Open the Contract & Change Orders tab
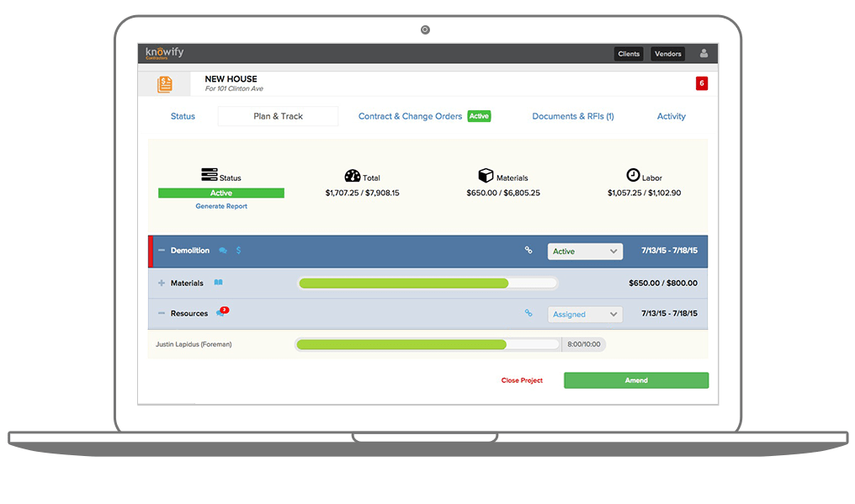 click(410, 116)
